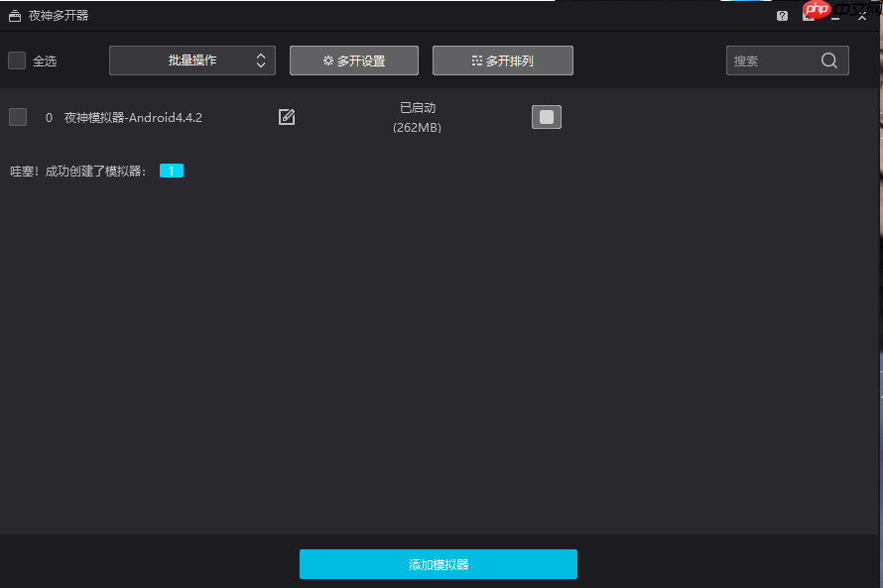
Task: Click the Nox app icon in the title bar
Action: [13, 15]
